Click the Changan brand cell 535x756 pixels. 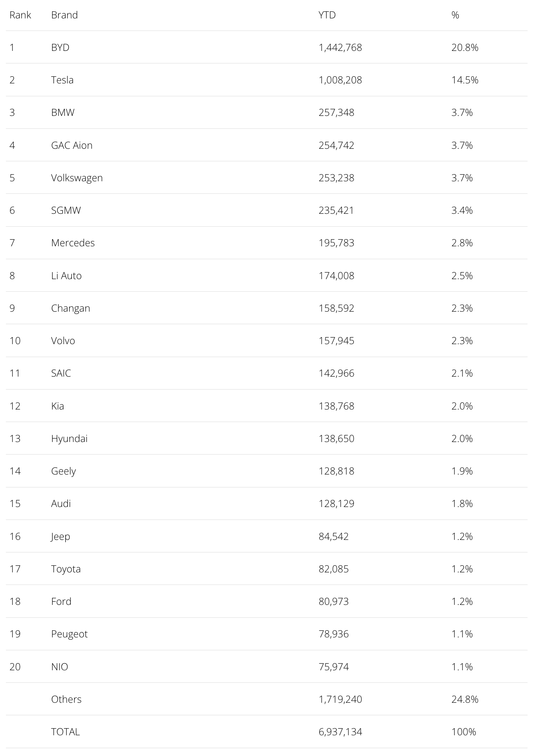70,308
